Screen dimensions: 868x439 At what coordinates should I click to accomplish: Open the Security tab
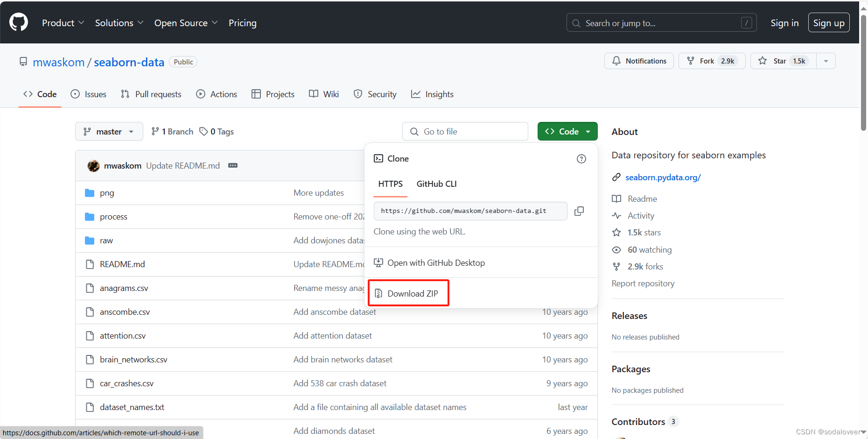point(375,94)
